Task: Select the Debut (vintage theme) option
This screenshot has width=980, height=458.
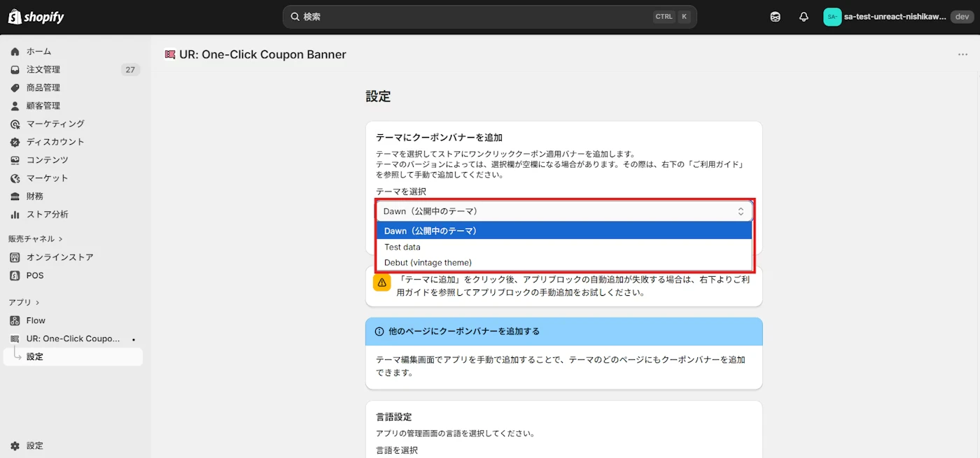Action: [564, 263]
